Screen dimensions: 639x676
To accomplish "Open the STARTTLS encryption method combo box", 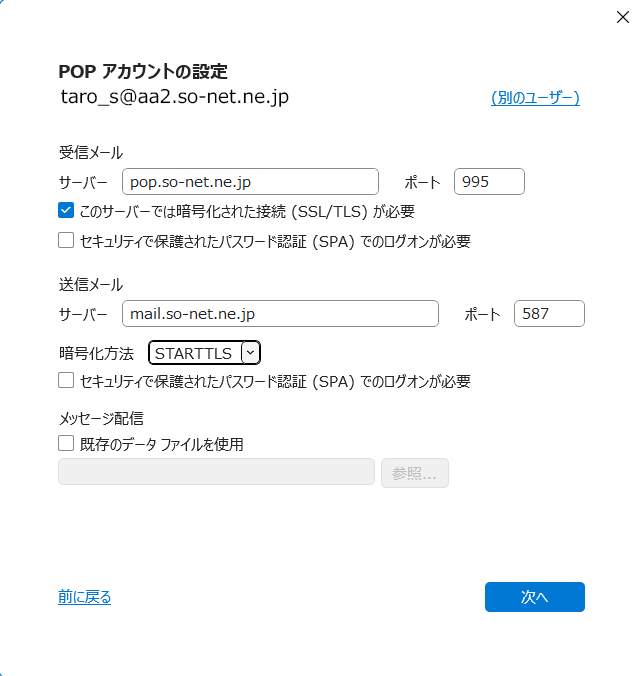I will pos(195,353).
